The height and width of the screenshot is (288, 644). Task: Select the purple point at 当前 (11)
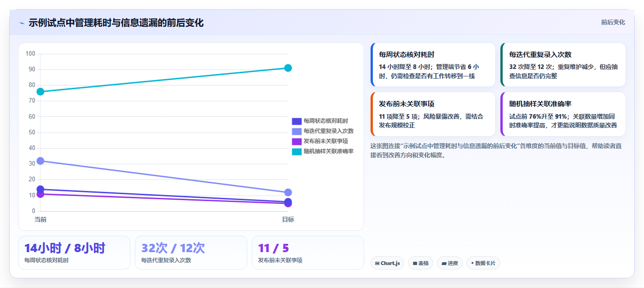coord(41,194)
